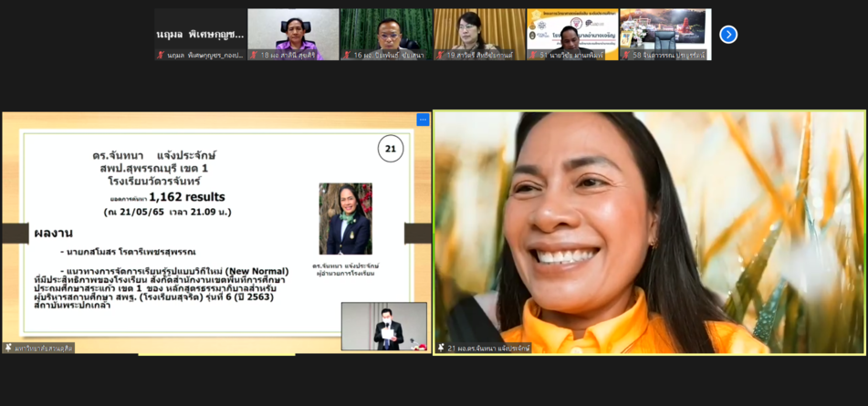Select the นฤมล participant tile without video
Viewport: 868px width, 406px height.
click(x=200, y=34)
